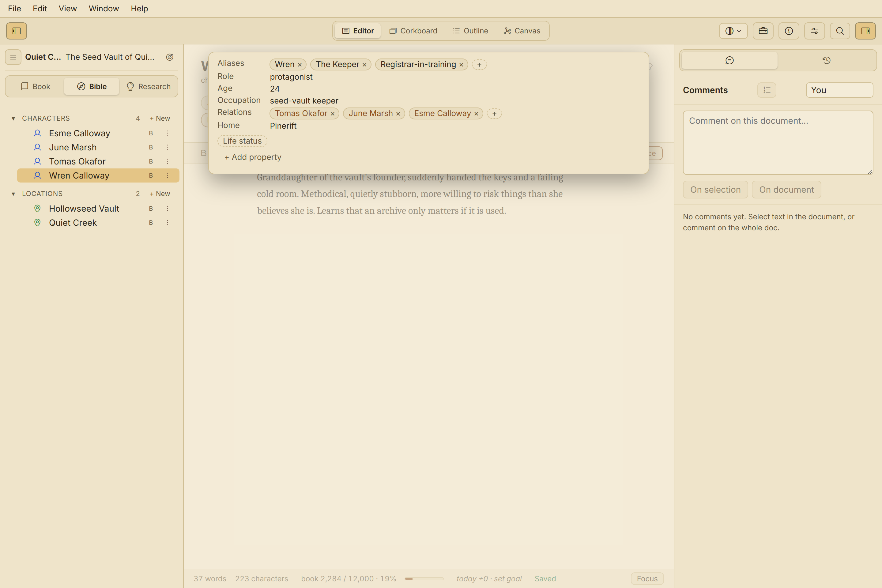Open the info icon in toolbar

pos(789,31)
